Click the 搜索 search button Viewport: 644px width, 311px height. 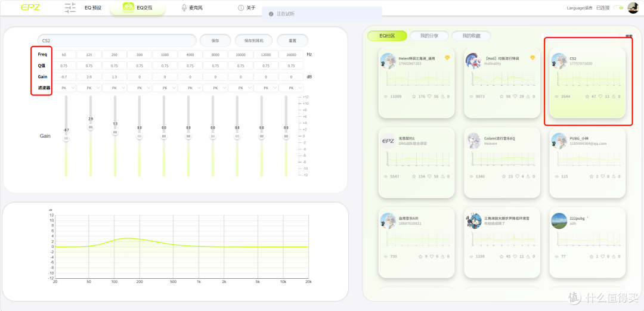(x=629, y=36)
